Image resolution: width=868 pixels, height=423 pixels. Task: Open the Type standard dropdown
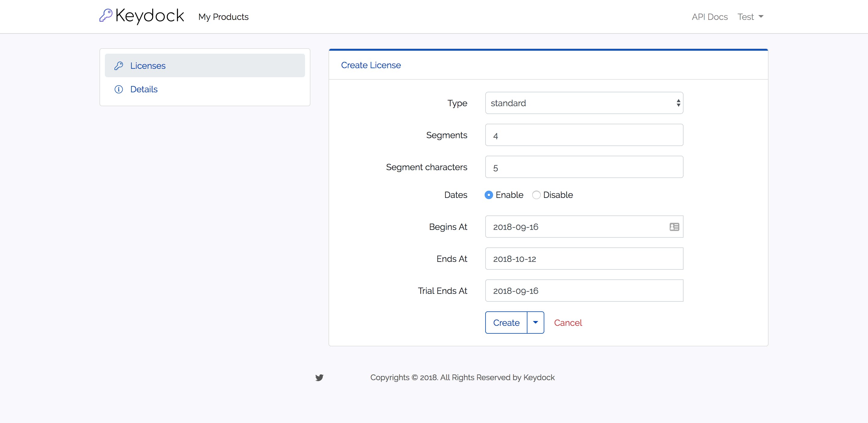coord(584,103)
